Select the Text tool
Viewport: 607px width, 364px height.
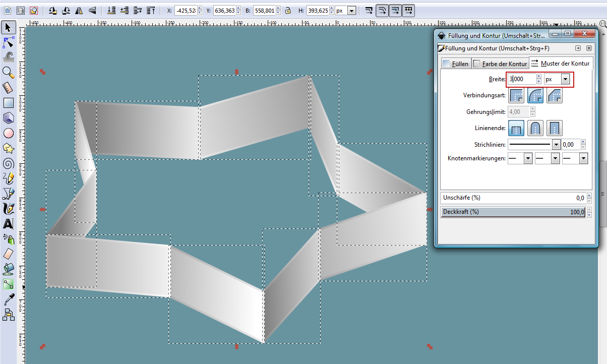tap(8, 223)
